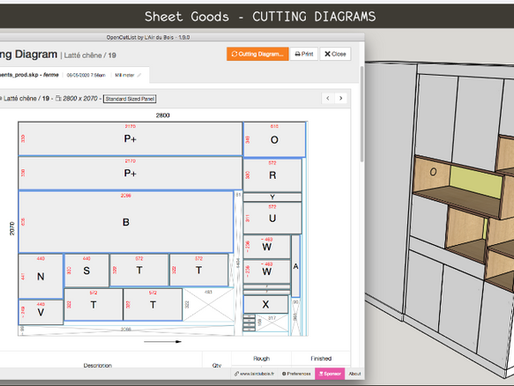
Task: Open the www.lairdubois.fr link
Action: point(254,374)
